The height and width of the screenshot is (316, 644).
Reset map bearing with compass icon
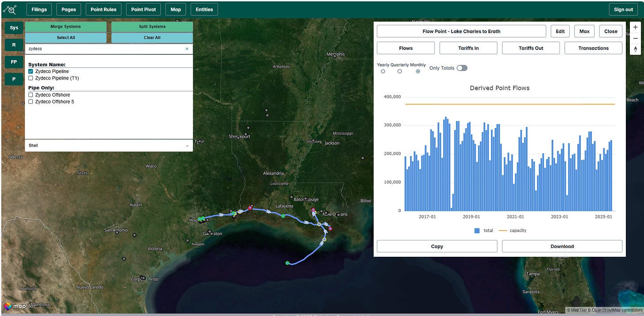point(635,49)
